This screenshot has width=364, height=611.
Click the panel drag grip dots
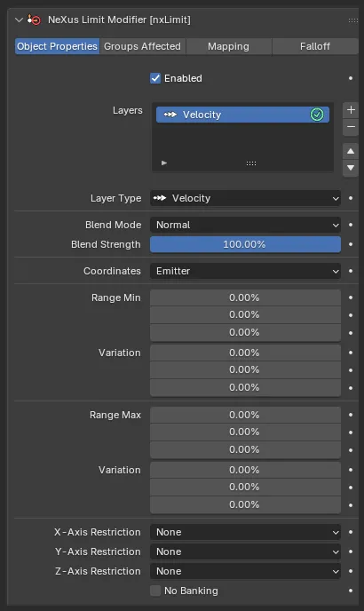pyautogui.click(x=352, y=20)
